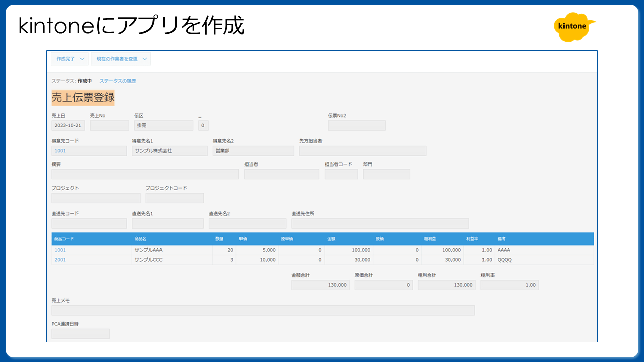Viewport: 644px width, 362px height.
Task: Click the 得意先名2 field 営業部
Action: pyautogui.click(x=253, y=151)
